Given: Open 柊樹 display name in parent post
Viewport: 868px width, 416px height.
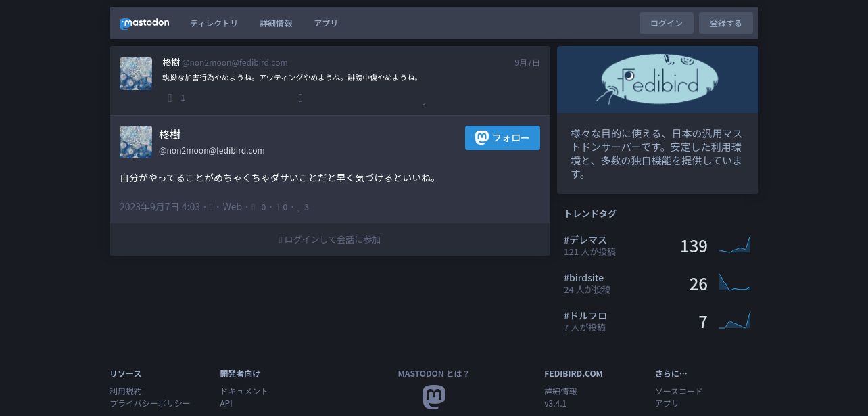Looking at the screenshot, I should pyautogui.click(x=171, y=62).
